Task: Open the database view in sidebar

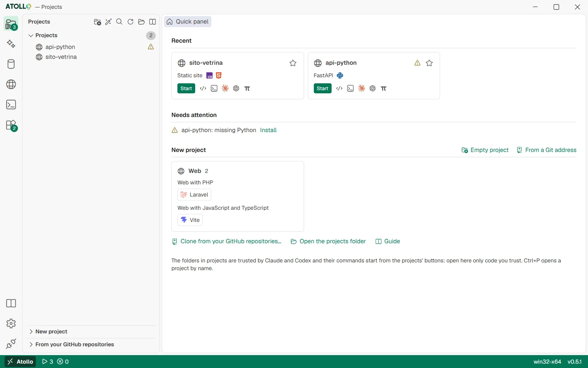Action: 11,64
